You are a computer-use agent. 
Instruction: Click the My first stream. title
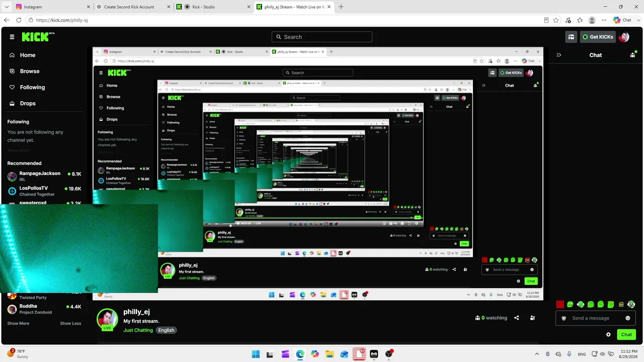click(x=141, y=321)
